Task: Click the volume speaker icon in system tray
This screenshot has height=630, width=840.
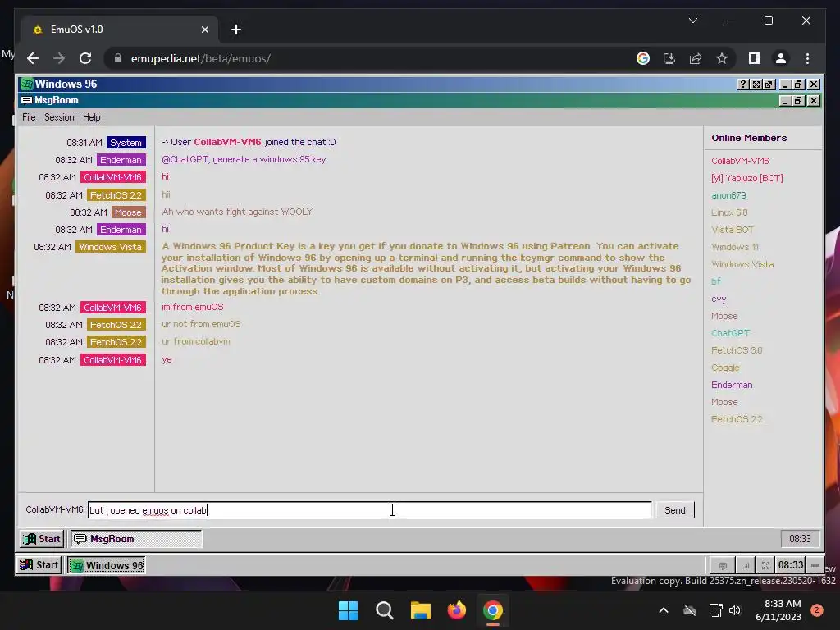Action: 735,610
